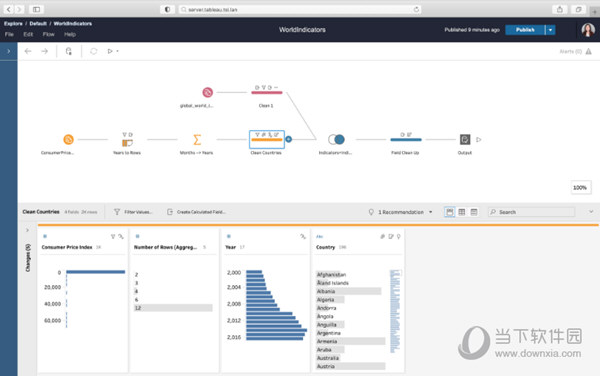Select the Clean 1 step node
The height and width of the screenshot is (376, 600).
click(x=266, y=92)
